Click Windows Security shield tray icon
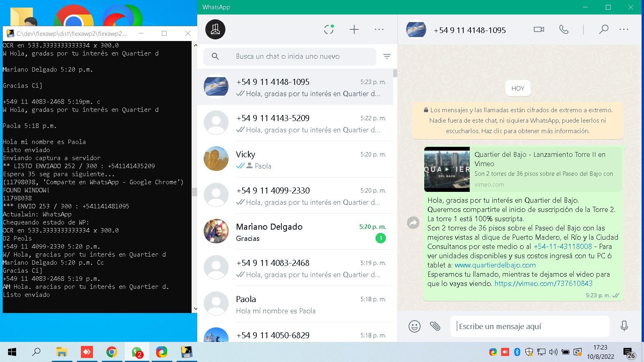 point(529,352)
